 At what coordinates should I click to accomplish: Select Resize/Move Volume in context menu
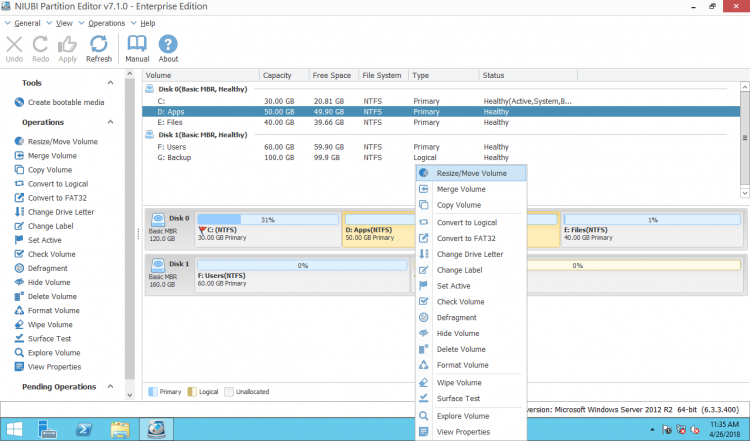pyautogui.click(x=471, y=173)
